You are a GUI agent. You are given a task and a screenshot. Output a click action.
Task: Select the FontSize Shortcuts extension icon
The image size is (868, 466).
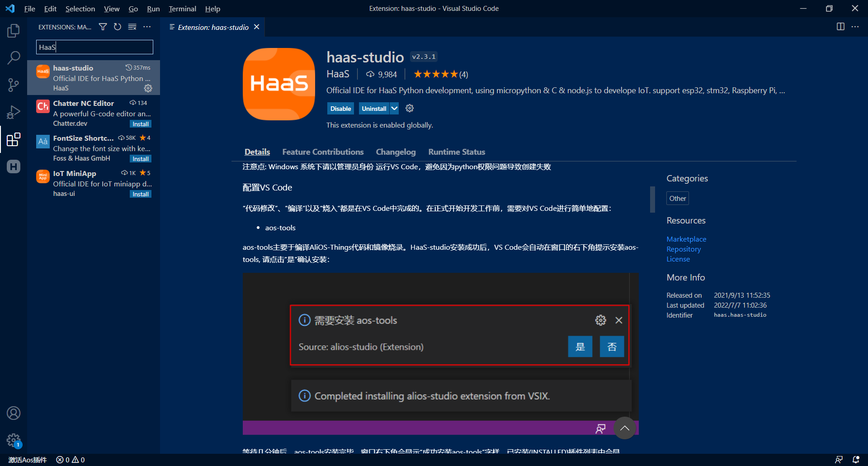[x=43, y=141]
